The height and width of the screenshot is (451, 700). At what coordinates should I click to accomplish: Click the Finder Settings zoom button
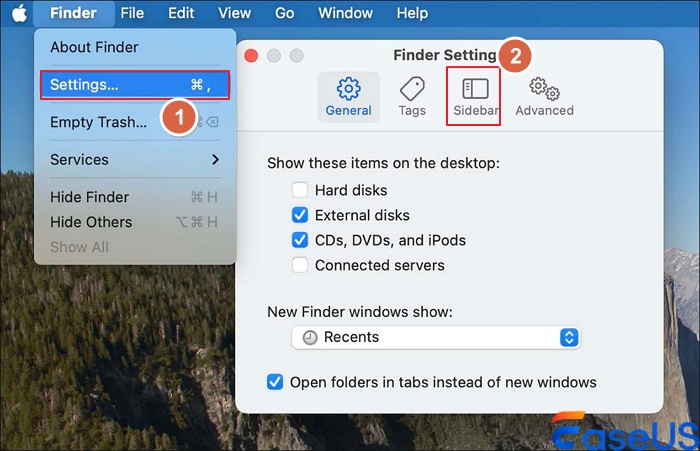click(296, 56)
